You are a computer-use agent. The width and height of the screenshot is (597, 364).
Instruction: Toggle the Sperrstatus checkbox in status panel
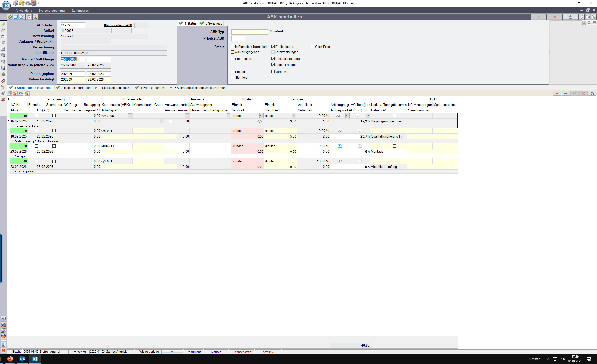click(232, 59)
